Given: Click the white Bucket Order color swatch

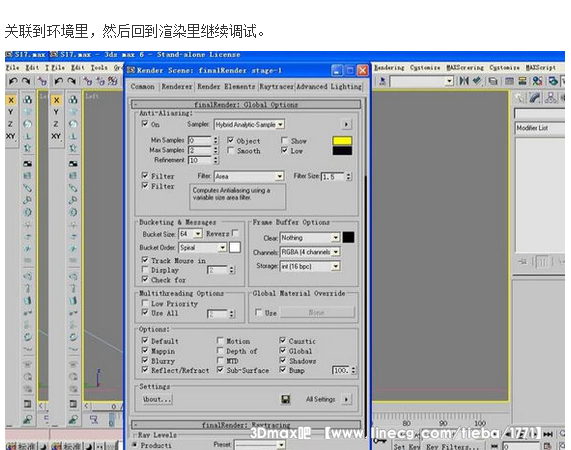Looking at the screenshot, I should 235,248.
